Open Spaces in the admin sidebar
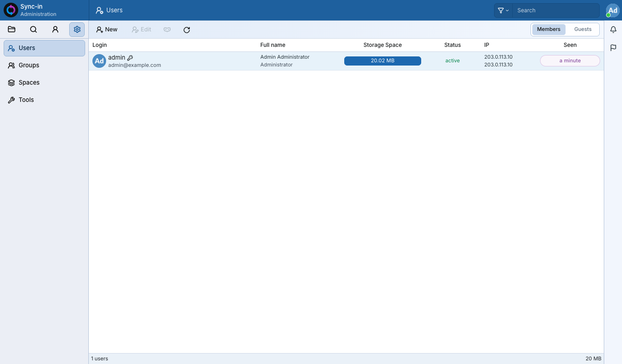 [x=44, y=83]
